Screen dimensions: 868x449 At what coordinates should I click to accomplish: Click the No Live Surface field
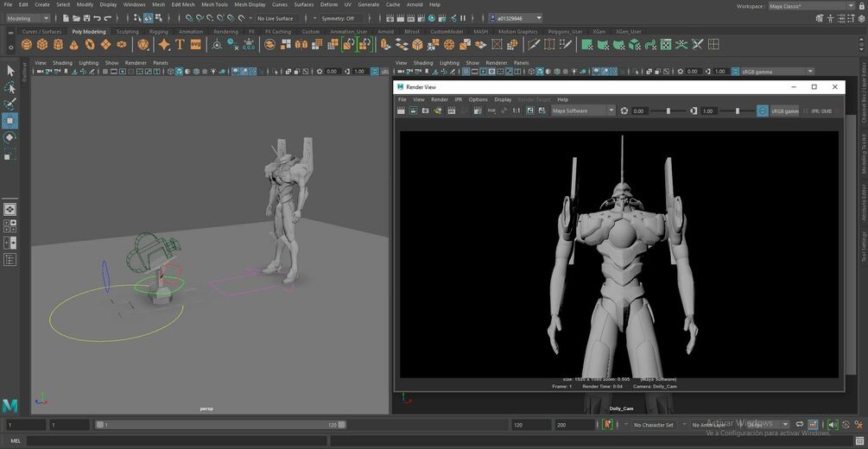click(x=278, y=18)
